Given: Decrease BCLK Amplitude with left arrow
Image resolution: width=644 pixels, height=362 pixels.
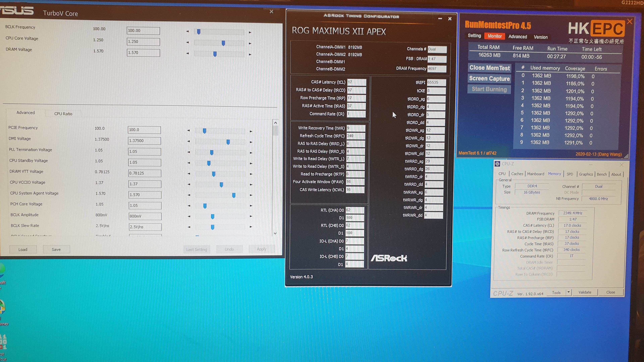Looking at the screenshot, I should click(189, 216).
